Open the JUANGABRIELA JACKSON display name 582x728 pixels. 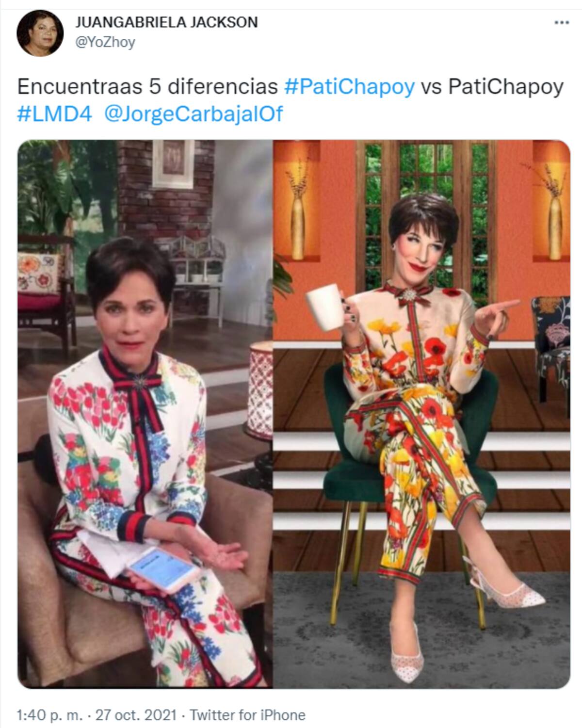pyautogui.click(x=166, y=22)
